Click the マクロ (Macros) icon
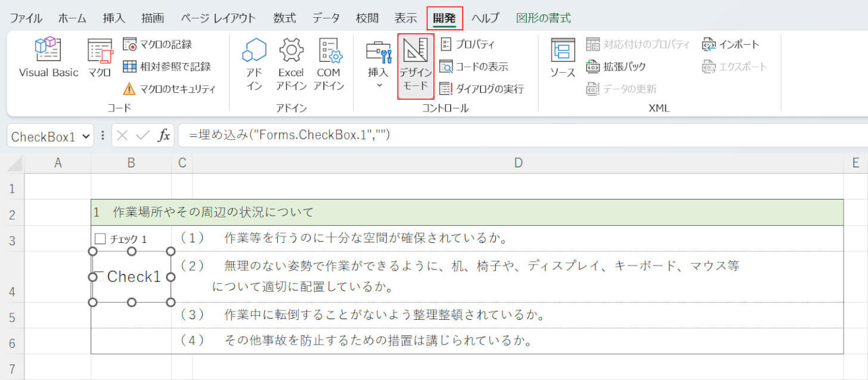This screenshot has width=868, height=380. pos(100,58)
